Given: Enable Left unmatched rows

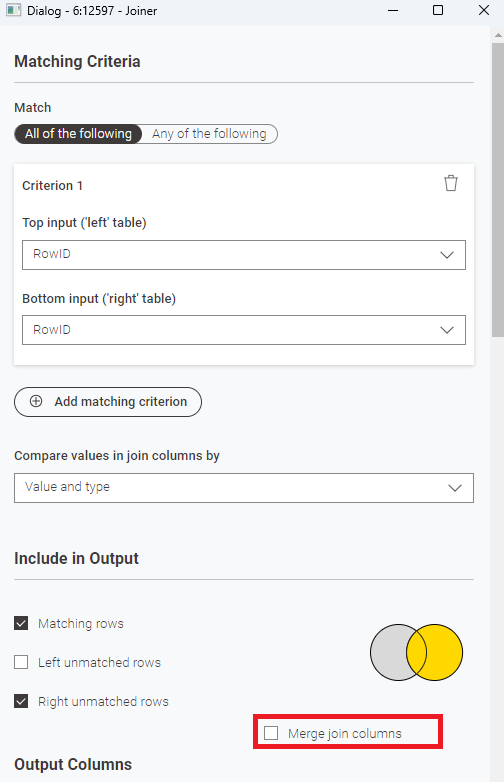Looking at the screenshot, I should click(x=21, y=662).
